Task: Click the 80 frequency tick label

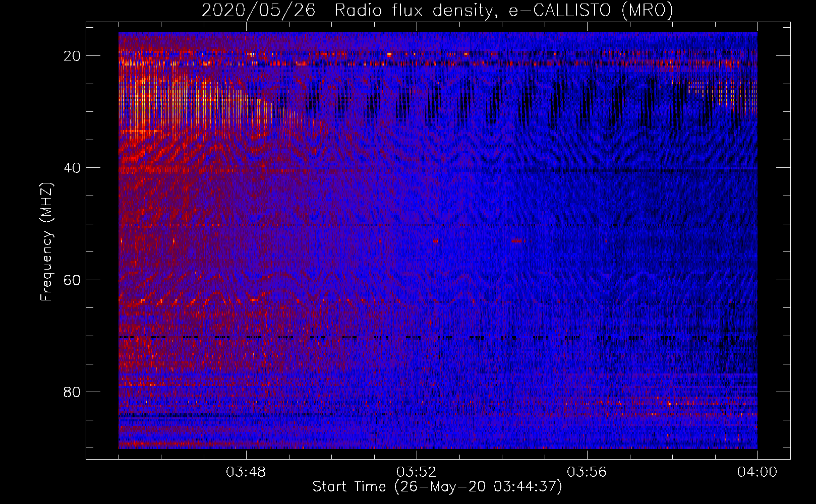Action: point(73,392)
